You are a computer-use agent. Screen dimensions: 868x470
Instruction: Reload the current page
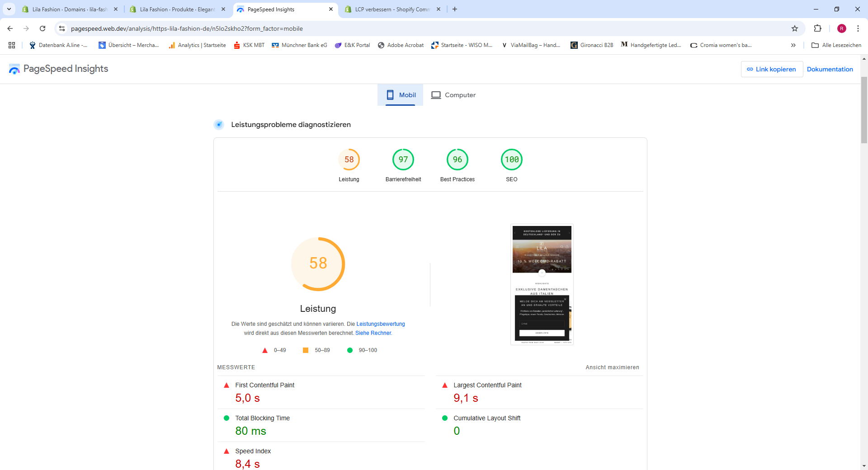pyautogui.click(x=42, y=28)
